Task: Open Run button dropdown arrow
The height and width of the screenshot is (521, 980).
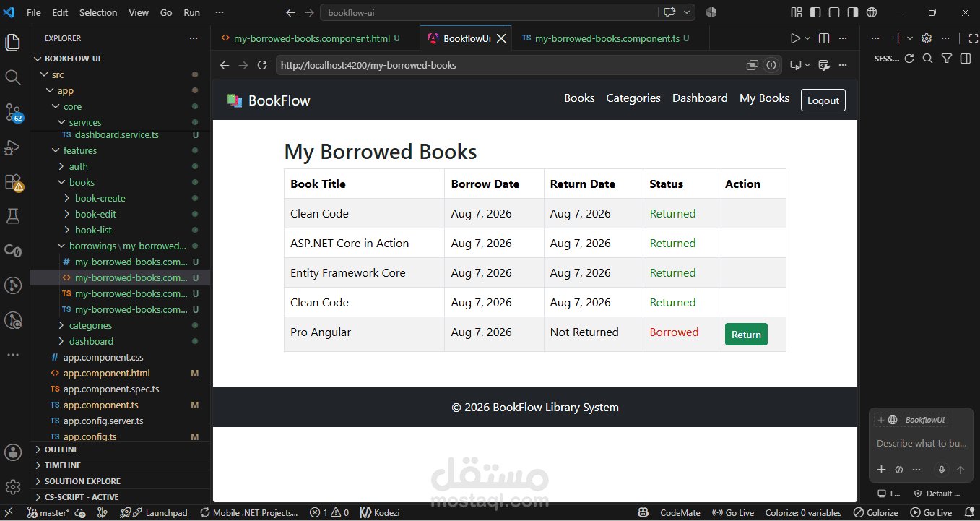Action: (x=807, y=38)
